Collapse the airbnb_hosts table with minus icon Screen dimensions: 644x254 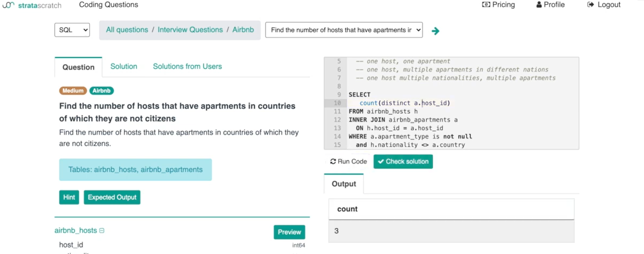[102, 230]
